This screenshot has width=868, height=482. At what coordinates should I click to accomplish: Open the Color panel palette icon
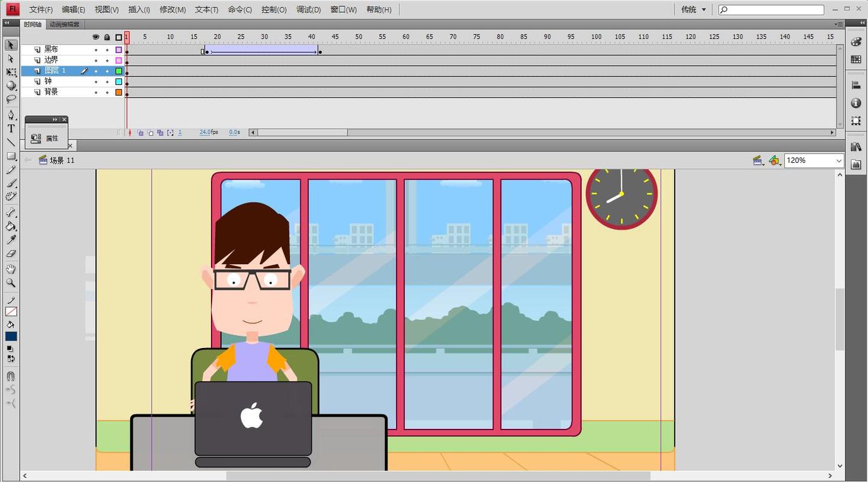(x=856, y=42)
